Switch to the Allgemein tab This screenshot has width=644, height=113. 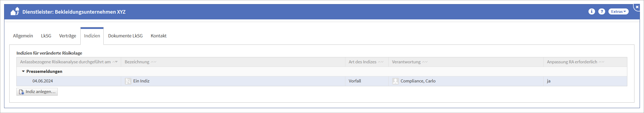point(23,36)
